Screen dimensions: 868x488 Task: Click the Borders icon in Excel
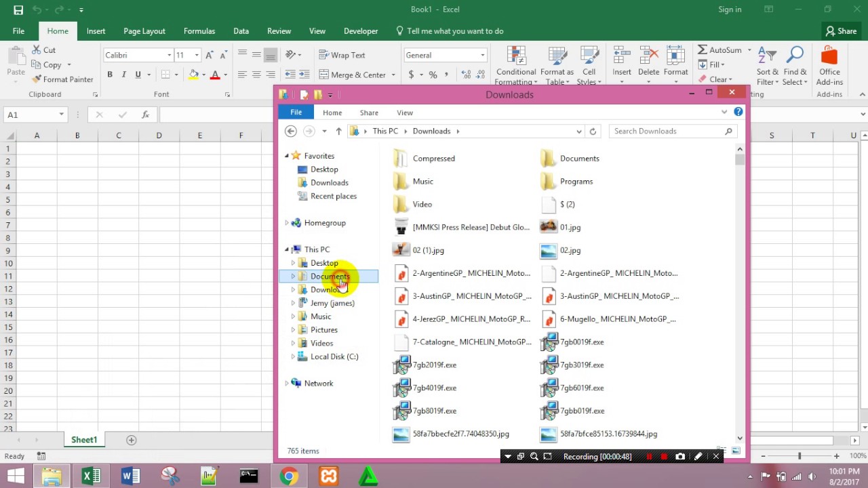tap(165, 75)
